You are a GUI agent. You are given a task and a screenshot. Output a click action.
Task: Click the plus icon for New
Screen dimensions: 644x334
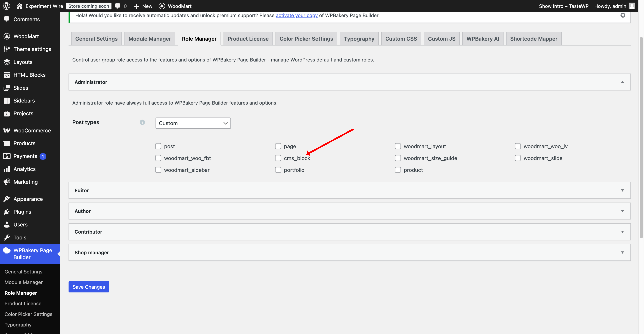coord(136,6)
